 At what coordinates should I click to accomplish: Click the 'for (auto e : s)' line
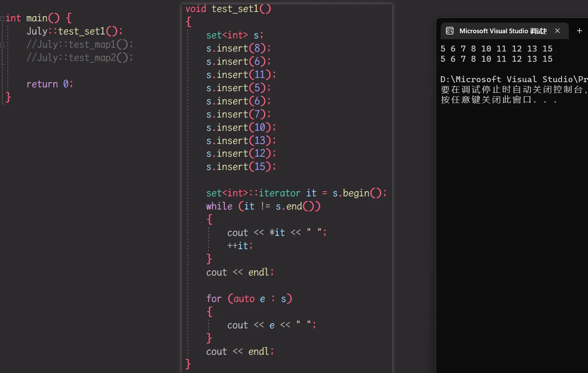pos(249,299)
